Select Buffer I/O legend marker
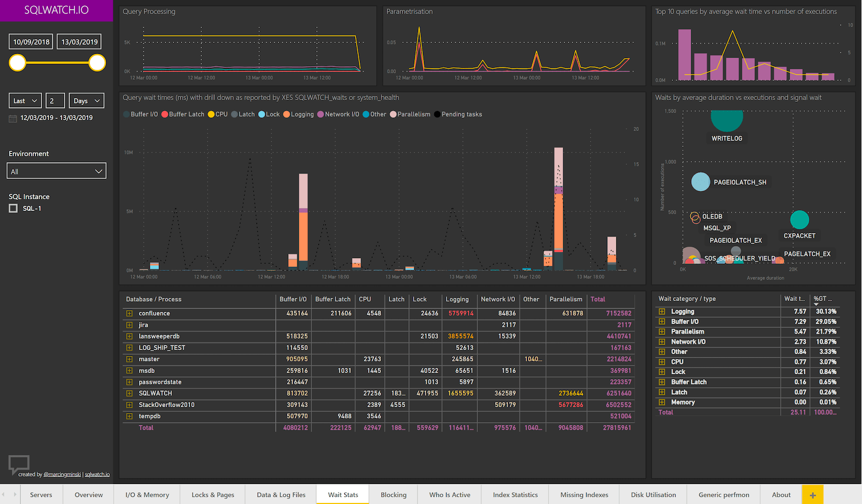Viewport: 862px width, 504px height. click(x=127, y=114)
